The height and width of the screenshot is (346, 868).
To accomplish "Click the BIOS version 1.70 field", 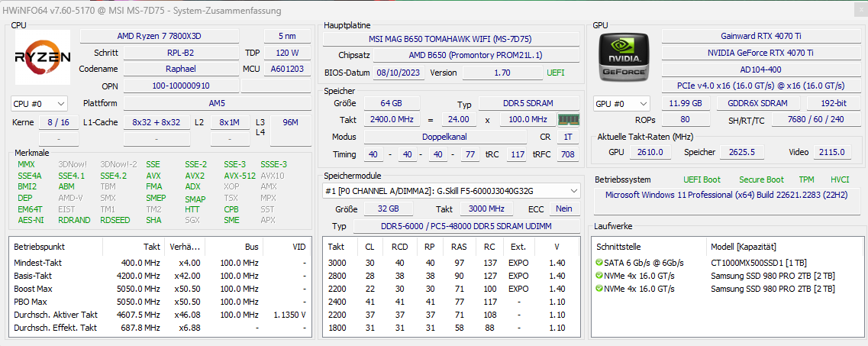I will (502, 73).
